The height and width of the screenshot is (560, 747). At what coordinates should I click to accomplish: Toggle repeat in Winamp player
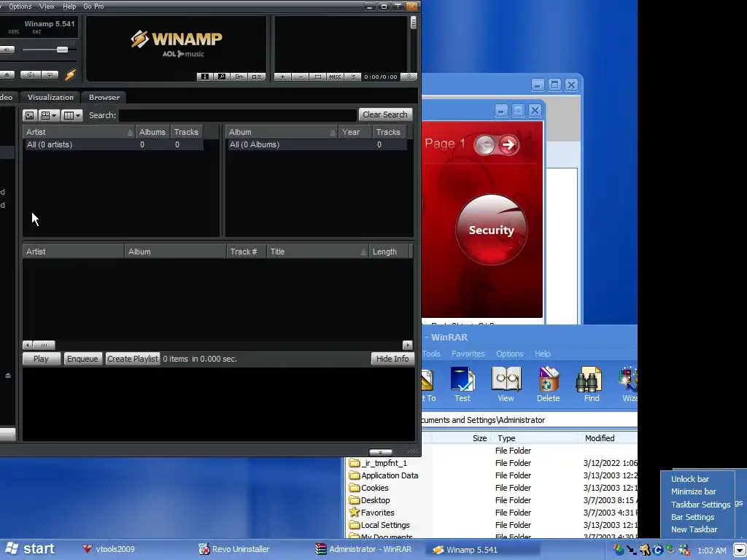coord(50,75)
